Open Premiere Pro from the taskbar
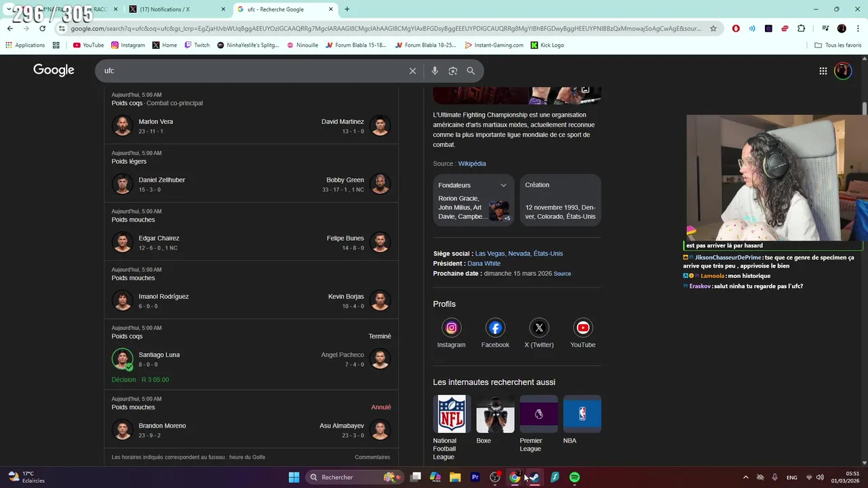Screen dimensions: 868x488 (x=475, y=477)
